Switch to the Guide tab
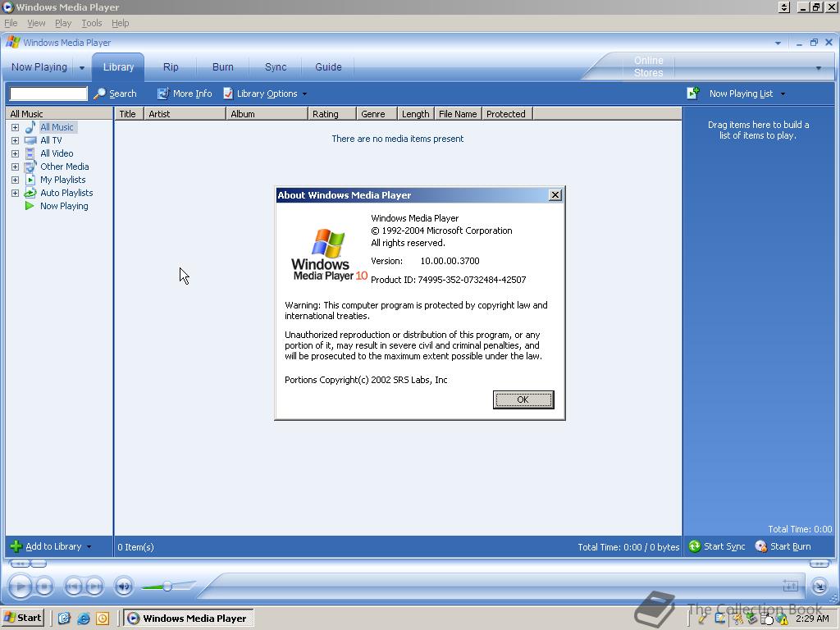The width and height of the screenshot is (840, 630). (x=328, y=67)
